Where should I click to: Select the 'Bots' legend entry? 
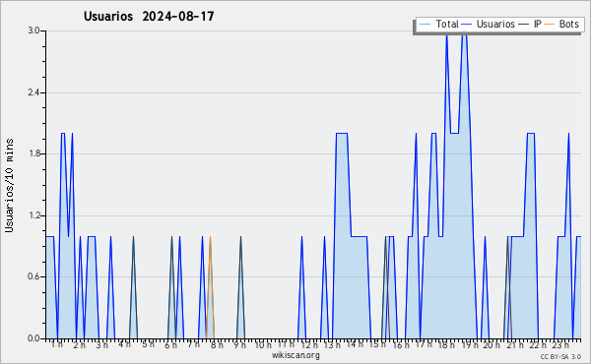568,24
